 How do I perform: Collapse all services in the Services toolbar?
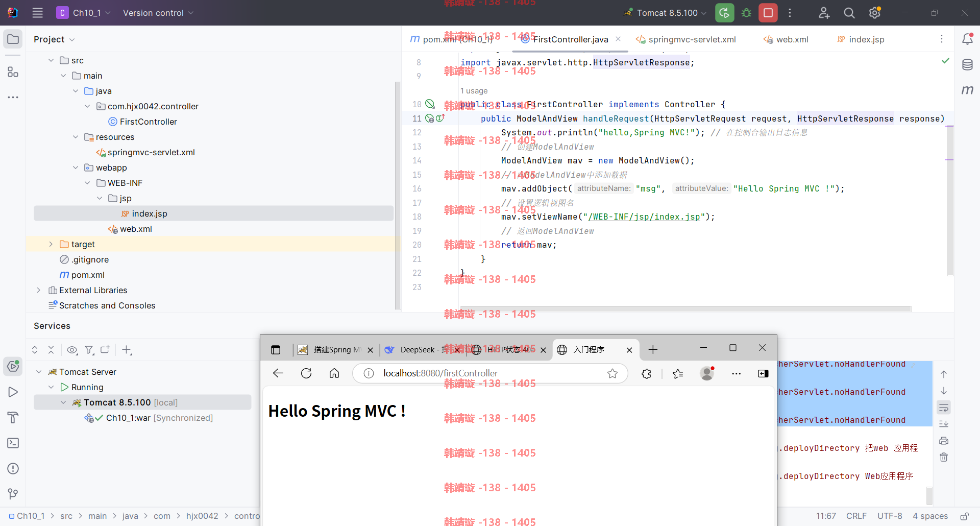tap(51, 350)
